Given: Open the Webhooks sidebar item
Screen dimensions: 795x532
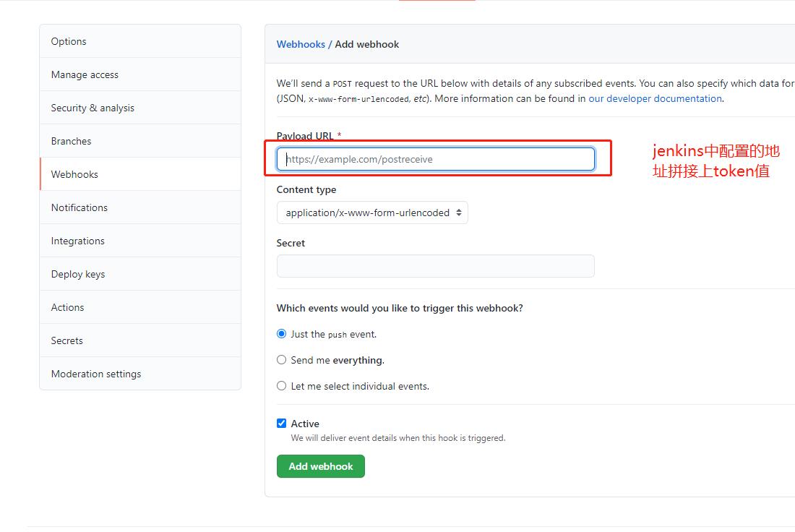Looking at the screenshot, I should pos(74,174).
